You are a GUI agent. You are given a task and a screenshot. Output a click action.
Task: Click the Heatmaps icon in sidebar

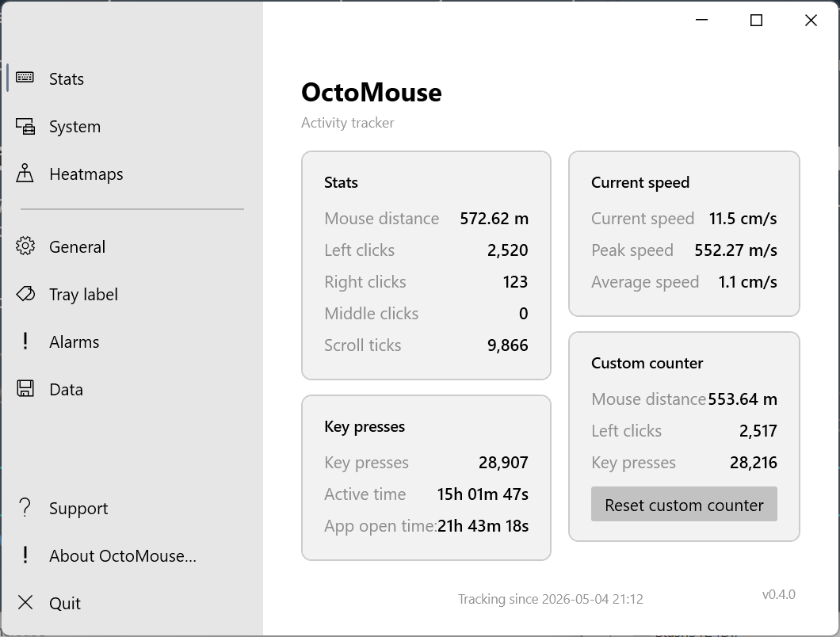(x=25, y=174)
